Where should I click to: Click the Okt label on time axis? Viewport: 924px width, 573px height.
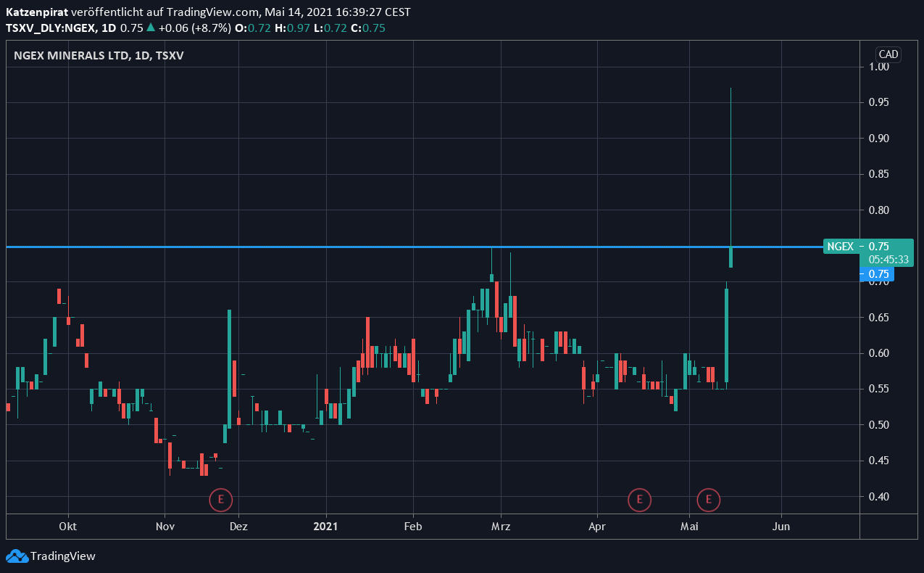pyautogui.click(x=68, y=527)
